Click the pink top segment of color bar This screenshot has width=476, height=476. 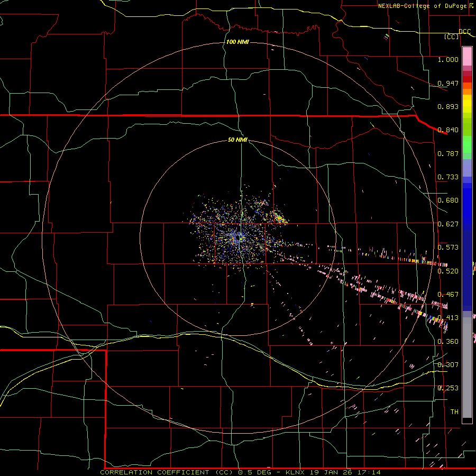[x=467, y=57]
